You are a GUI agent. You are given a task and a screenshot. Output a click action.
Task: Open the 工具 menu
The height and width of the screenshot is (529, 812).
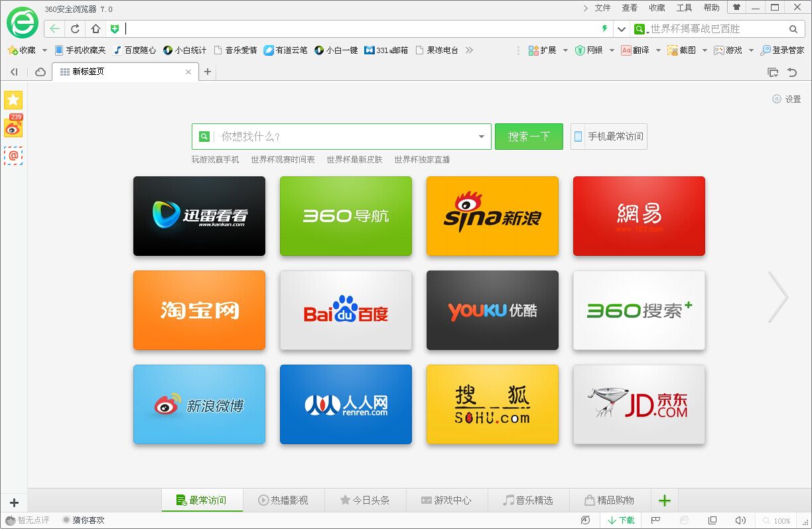tap(684, 7)
